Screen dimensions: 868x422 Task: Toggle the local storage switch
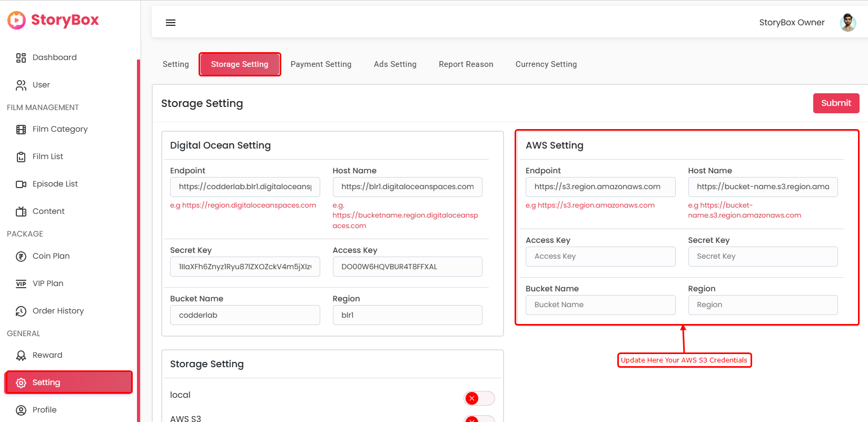click(479, 398)
